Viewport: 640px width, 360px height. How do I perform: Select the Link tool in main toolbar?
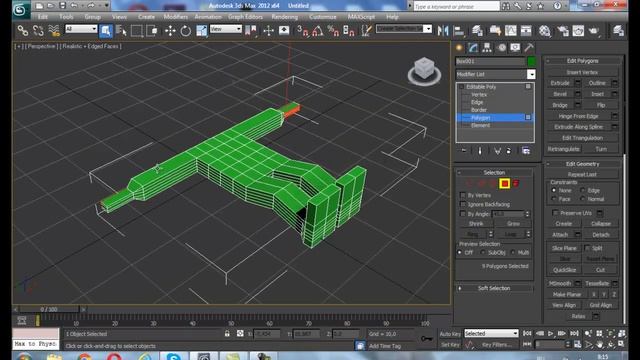(23, 31)
